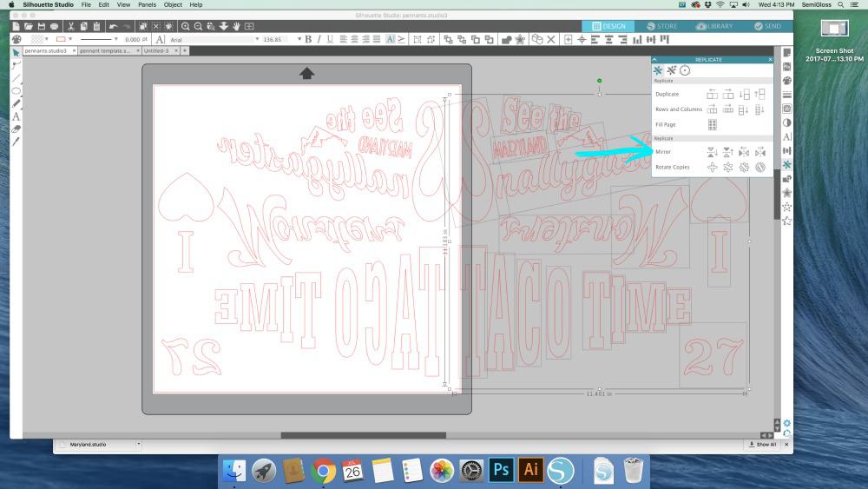Click Mirror Right icon in Mirror row

(x=760, y=151)
